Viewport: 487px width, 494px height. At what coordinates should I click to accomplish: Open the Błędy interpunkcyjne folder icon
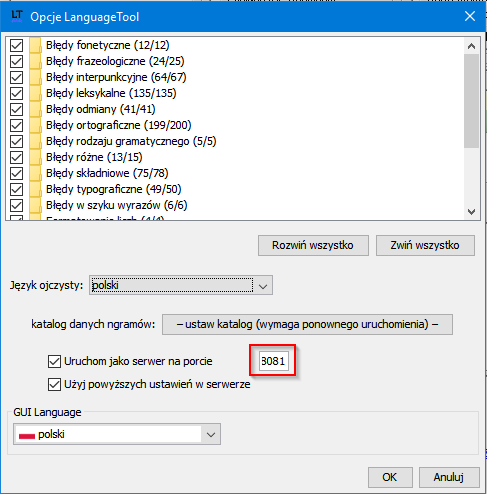point(35,77)
